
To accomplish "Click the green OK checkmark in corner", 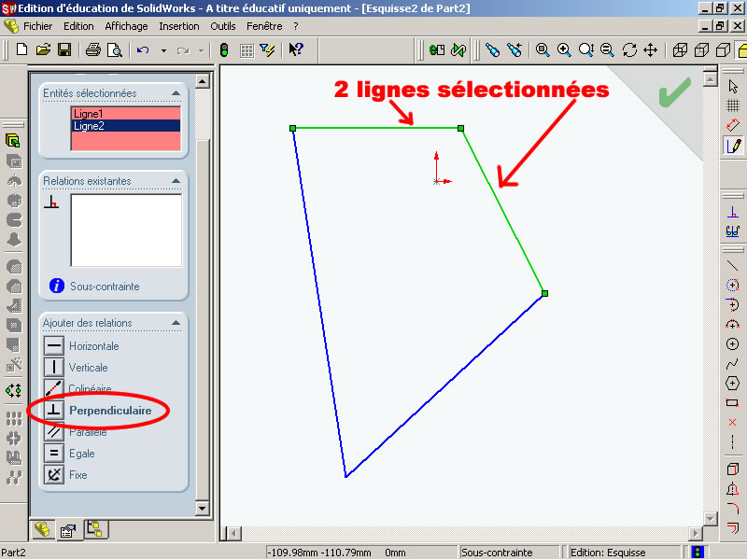I will 674,91.
